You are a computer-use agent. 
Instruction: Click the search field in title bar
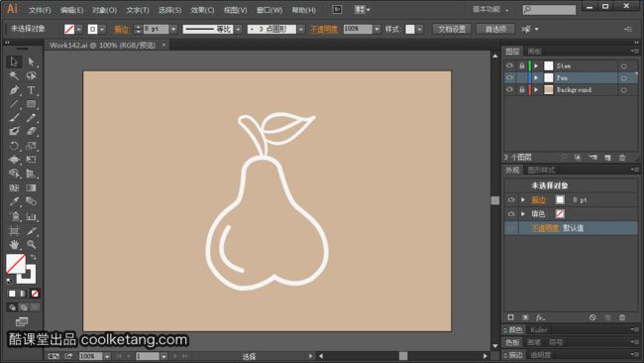click(549, 10)
